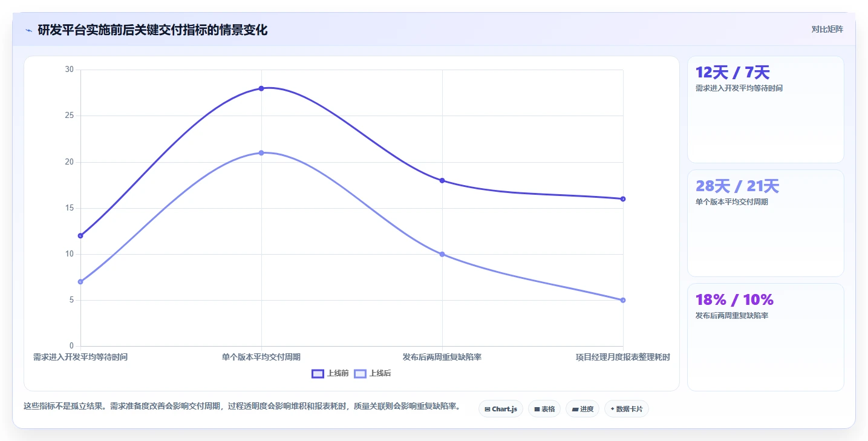Click 上线后 data point at value 10
The image size is (868, 441).
(x=442, y=254)
